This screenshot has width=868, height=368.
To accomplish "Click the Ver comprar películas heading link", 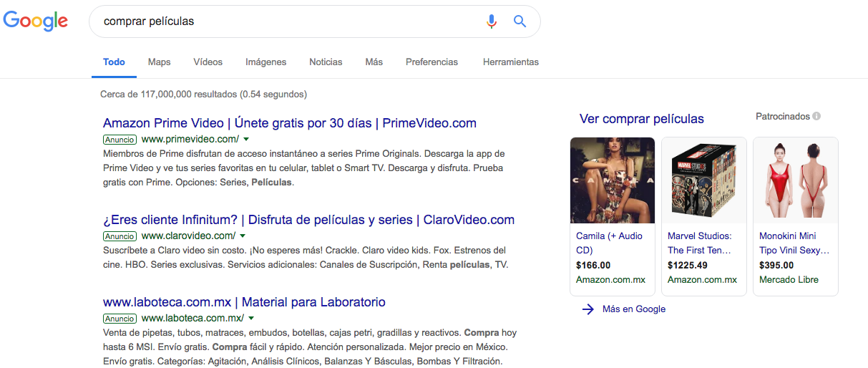I will coord(642,119).
